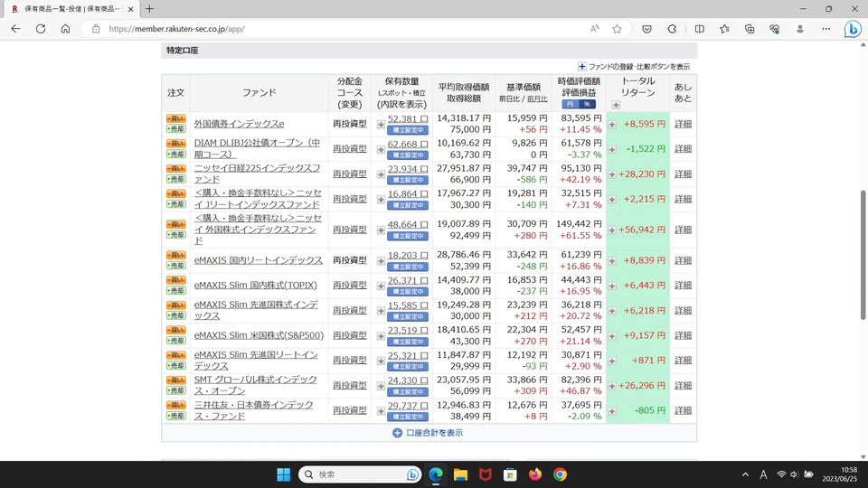868x488 pixels.
Task: Open Microsoft Store from taskbar
Action: (510, 474)
